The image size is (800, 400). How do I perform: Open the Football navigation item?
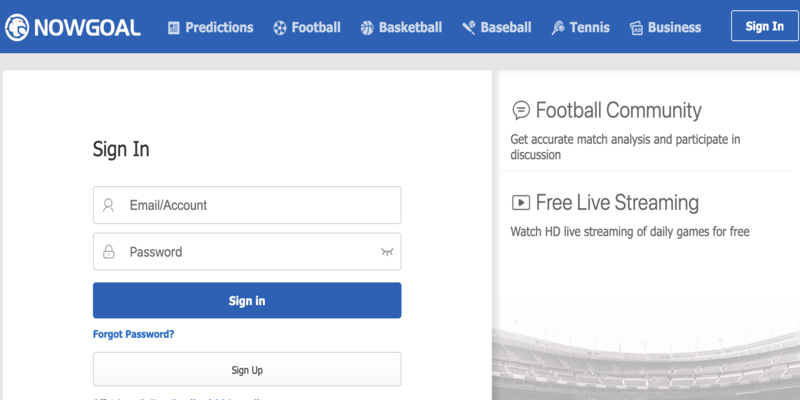(307, 28)
